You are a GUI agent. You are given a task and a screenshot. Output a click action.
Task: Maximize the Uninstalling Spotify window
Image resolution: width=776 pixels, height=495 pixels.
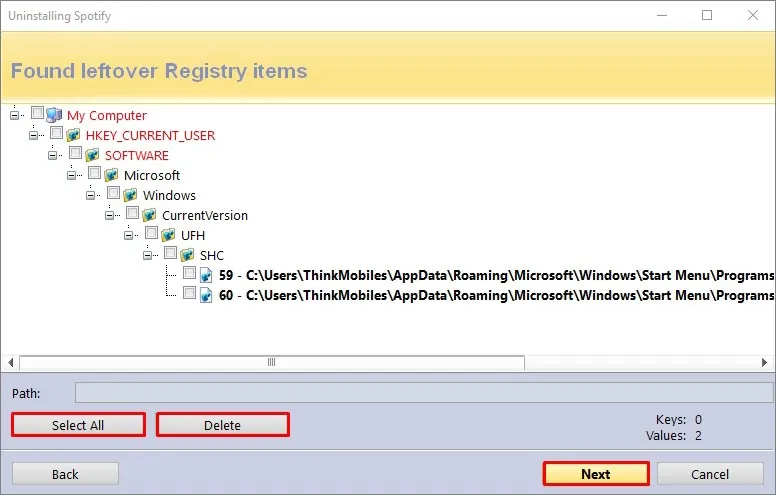coord(707,15)
